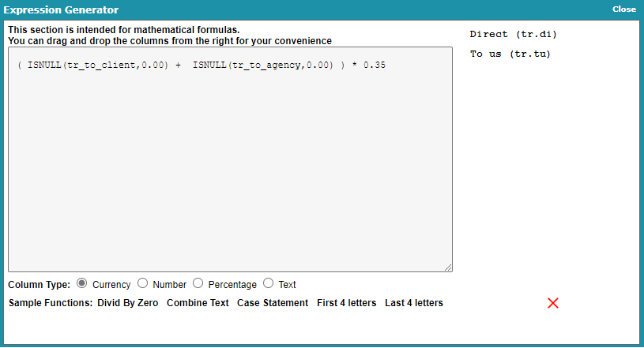Click the red X delete icon
644x348 pixels.
pyautogui.click(x=553, y=303)
